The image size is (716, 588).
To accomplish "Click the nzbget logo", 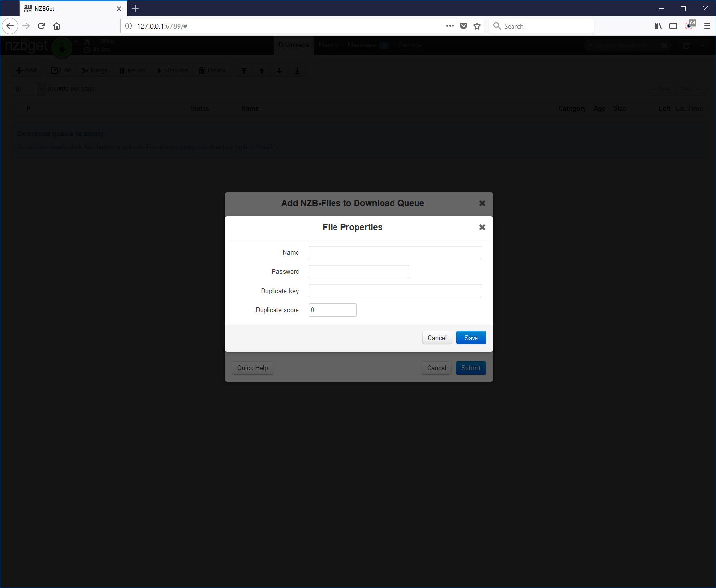I will [26, 46].
